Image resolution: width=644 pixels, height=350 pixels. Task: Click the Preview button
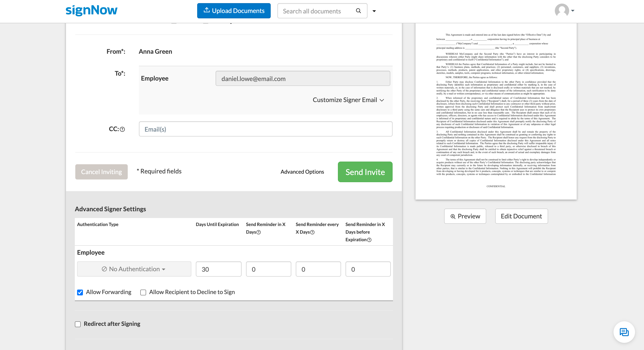[x=465, y=216]
